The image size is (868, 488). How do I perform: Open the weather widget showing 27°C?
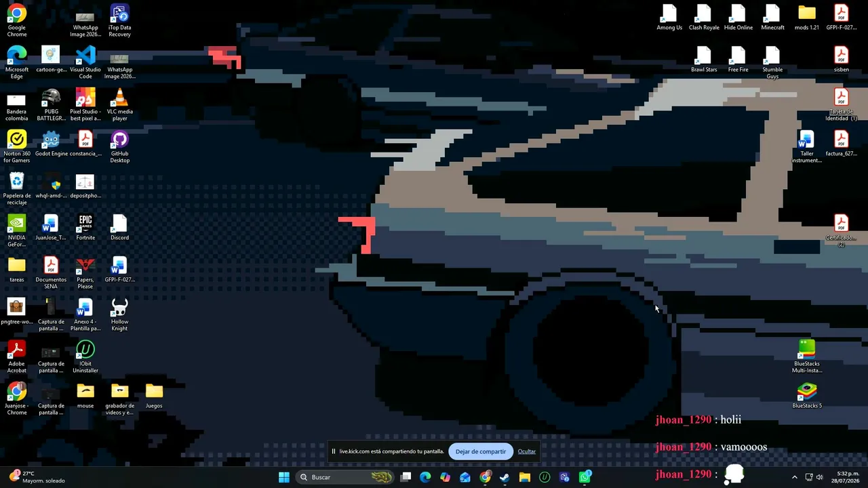click(x=37, y=477)
